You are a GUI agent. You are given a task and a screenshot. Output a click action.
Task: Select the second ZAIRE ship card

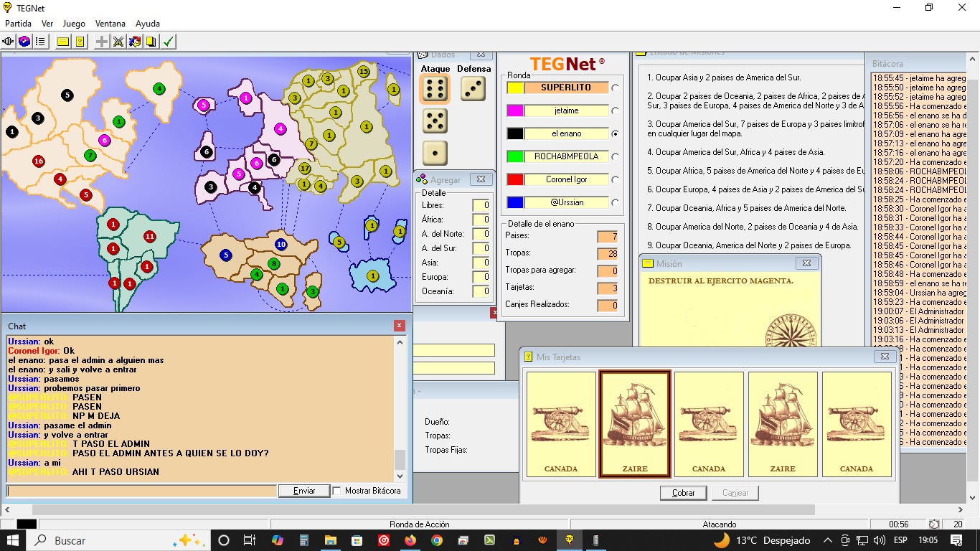[x=783, y=424]
